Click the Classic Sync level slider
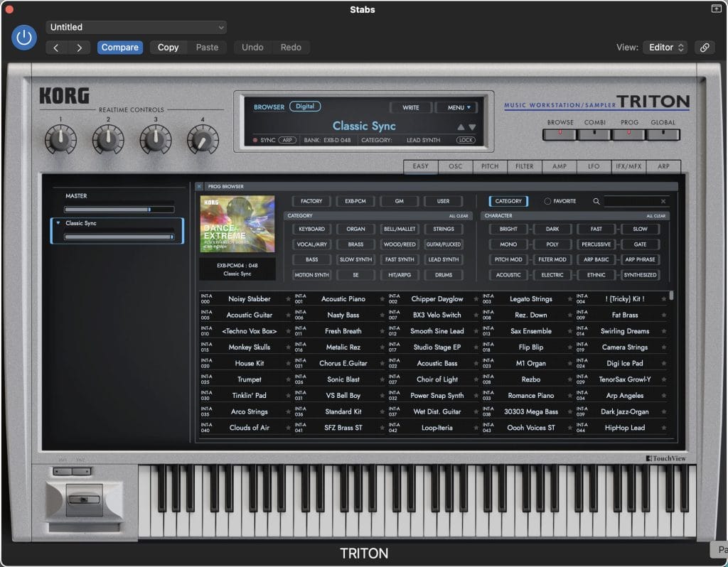 [x=119, y=237]
